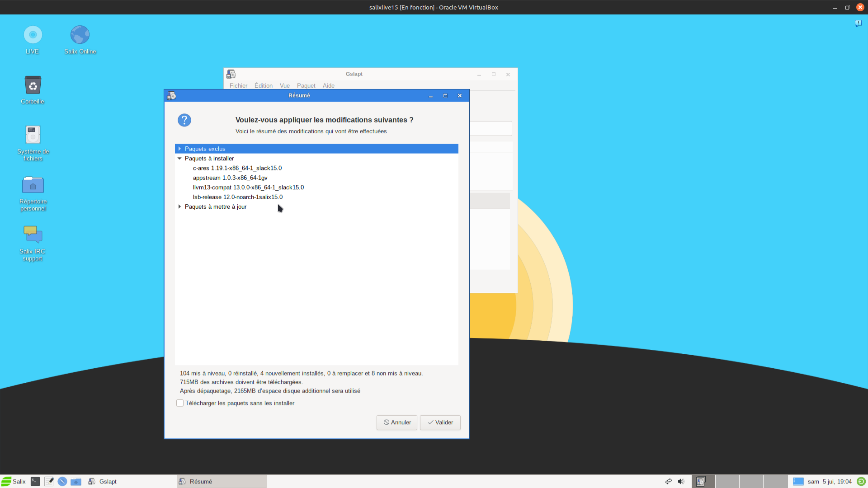The width and height of the screenshot is (868, 488).
Task: Expand the 'Paquets exclus' tree row
Action: (x=180, y=149)
